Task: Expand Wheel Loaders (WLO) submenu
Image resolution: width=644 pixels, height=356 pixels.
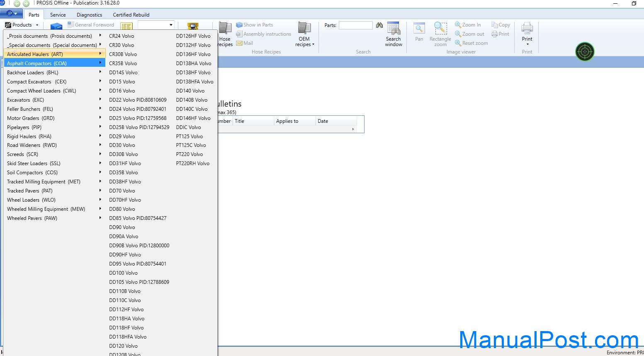Action: (54, 200)
